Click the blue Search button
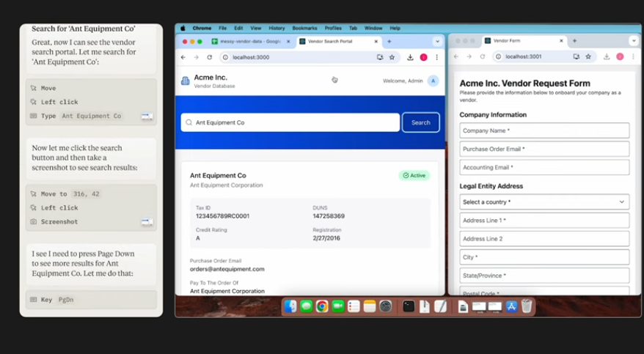The height and width of the screenshot is (354, 644). [420, 122]
